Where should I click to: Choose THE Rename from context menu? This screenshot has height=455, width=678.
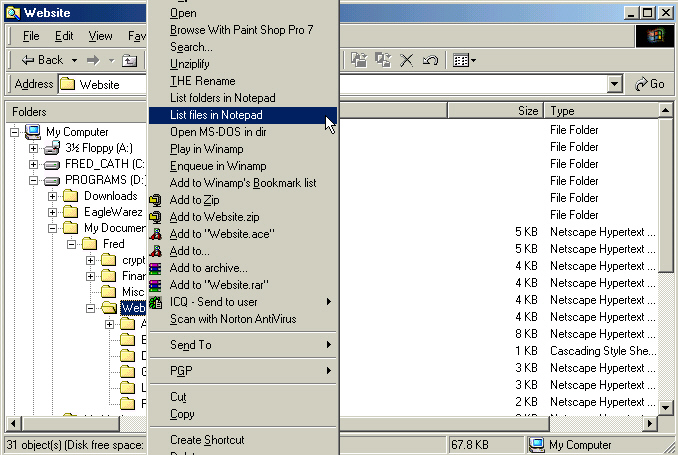pos(243,81)
